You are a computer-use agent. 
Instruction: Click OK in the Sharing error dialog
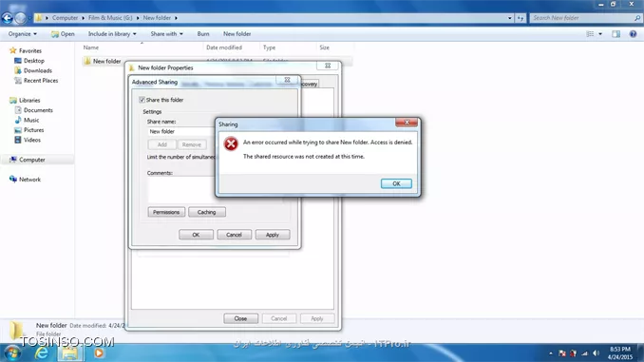click(396, 183)
